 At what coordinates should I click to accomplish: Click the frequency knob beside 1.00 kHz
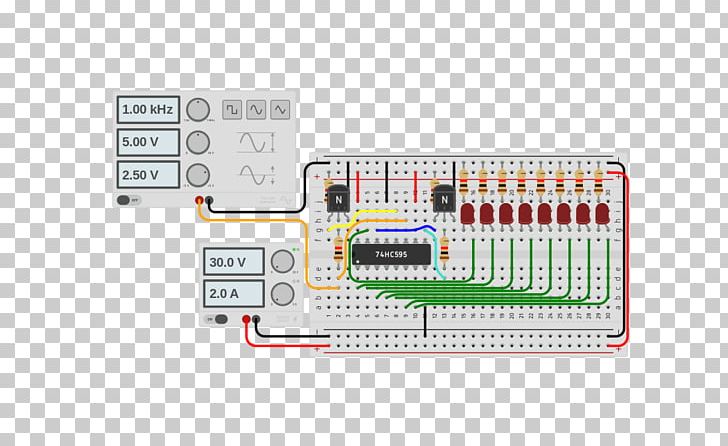(x=199, y=109)
